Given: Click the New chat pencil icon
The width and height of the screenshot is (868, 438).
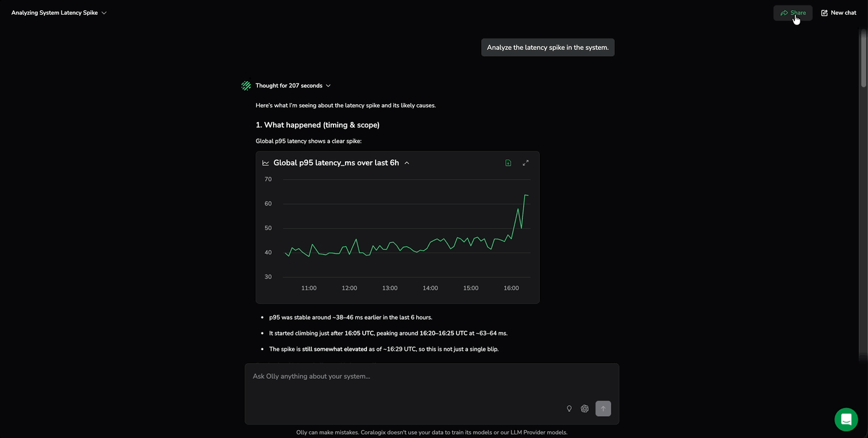Looking at the screenshot, I should [x=824, y=13].
